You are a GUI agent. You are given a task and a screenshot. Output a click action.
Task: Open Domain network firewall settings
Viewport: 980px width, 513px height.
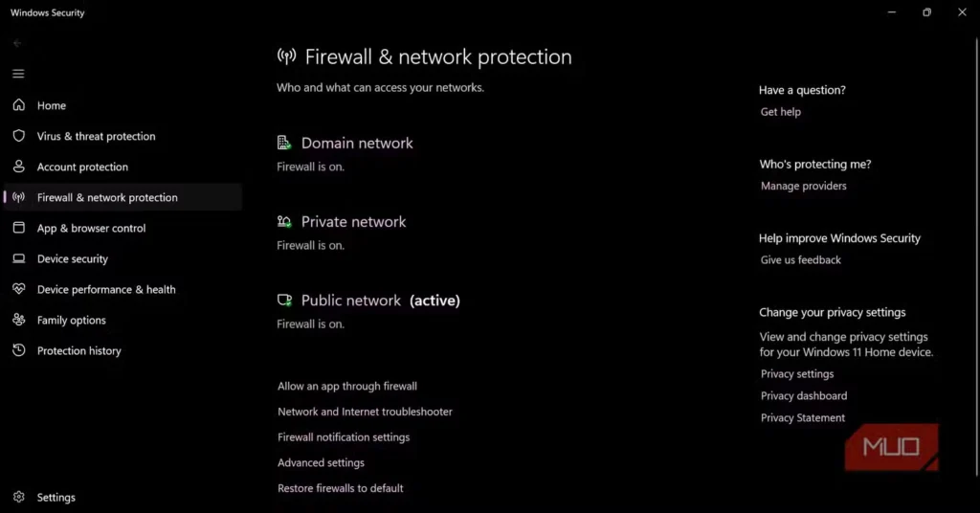click(357, 144)
